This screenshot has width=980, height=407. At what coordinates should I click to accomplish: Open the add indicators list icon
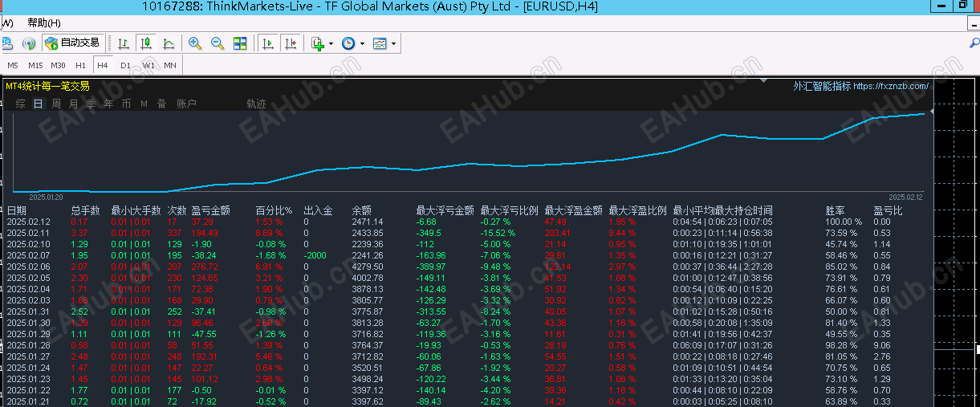tap(318, 43)
